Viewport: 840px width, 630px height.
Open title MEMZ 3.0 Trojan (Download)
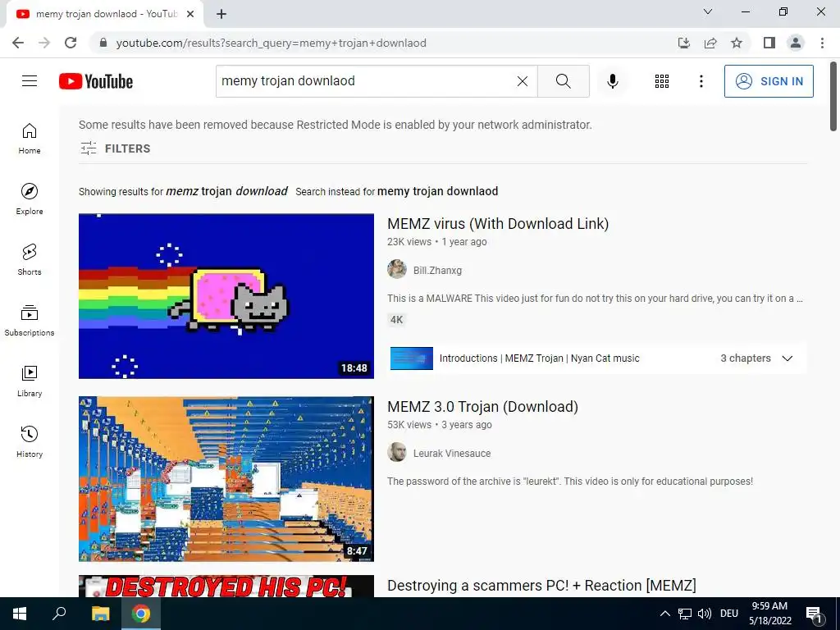pyautogui.click(x=482, y=407)
